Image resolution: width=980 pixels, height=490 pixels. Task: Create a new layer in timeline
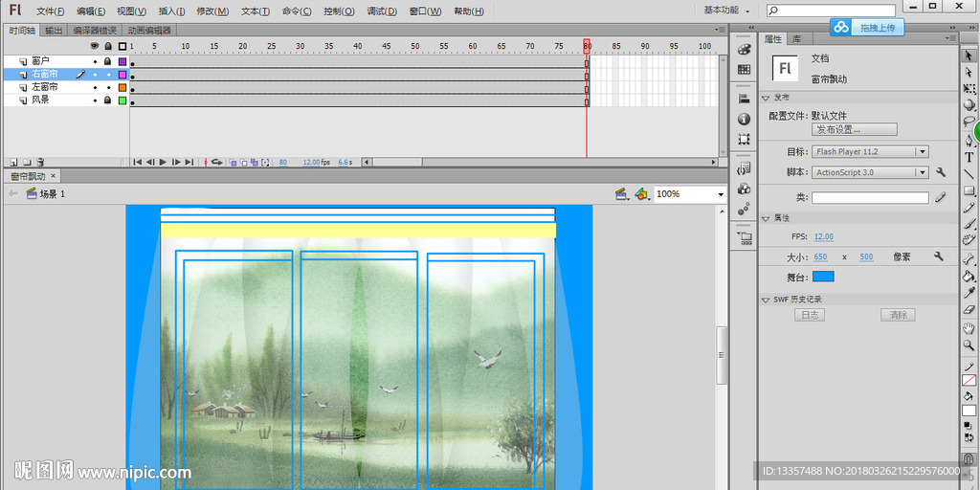(x=13, y=163)
